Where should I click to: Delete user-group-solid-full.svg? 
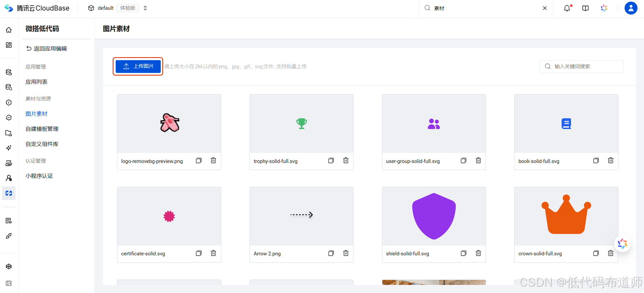click(478, 161)
